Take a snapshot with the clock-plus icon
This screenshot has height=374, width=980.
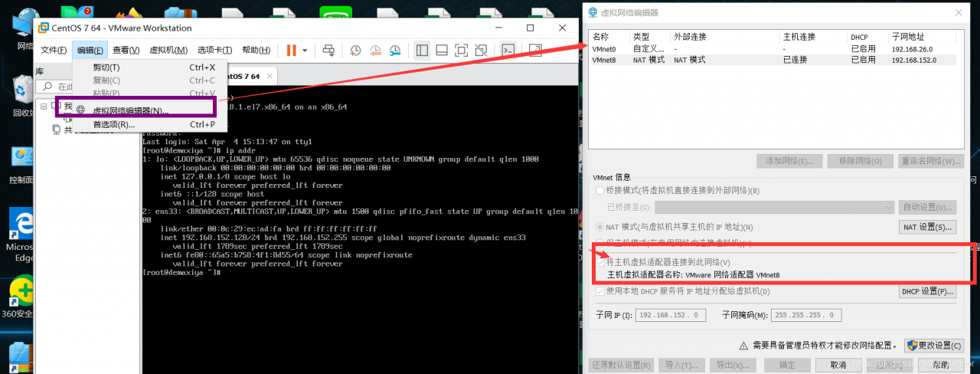(356, 51)
